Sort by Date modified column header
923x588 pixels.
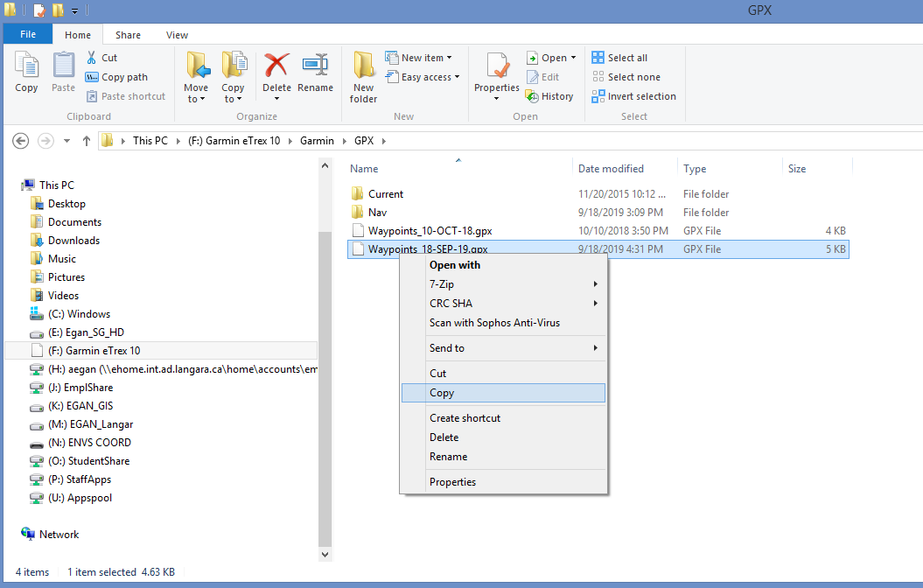point(611,169)
